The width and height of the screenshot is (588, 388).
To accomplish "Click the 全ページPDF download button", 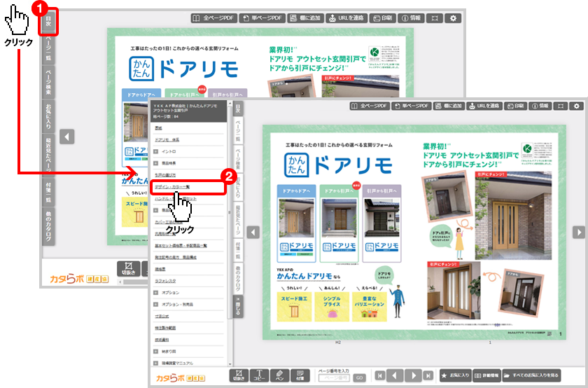I will coord(368,106).
